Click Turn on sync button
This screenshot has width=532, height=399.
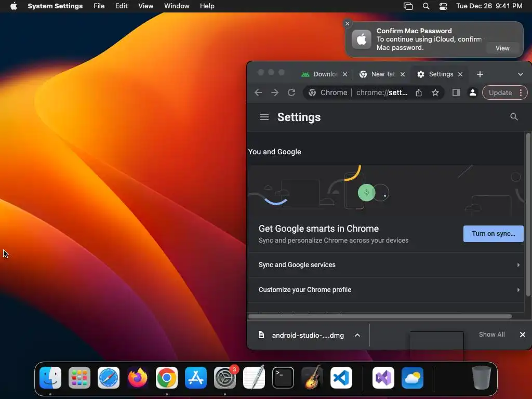point(494,234)
